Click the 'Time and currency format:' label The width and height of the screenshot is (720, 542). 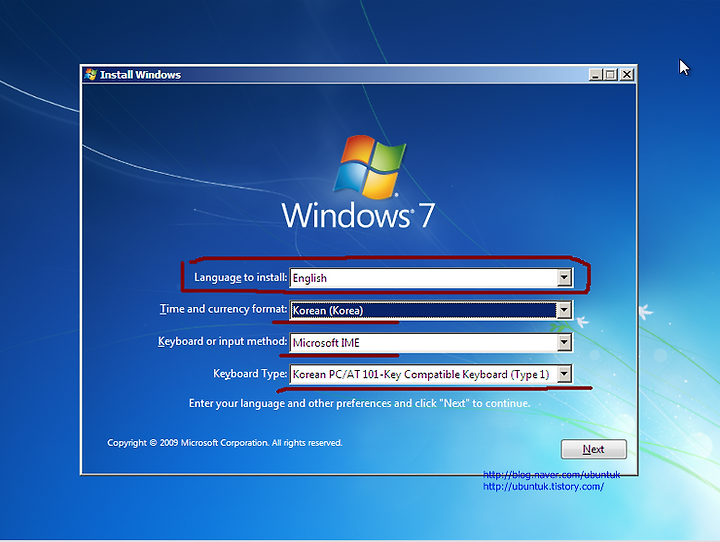click(x=223, y=309)
